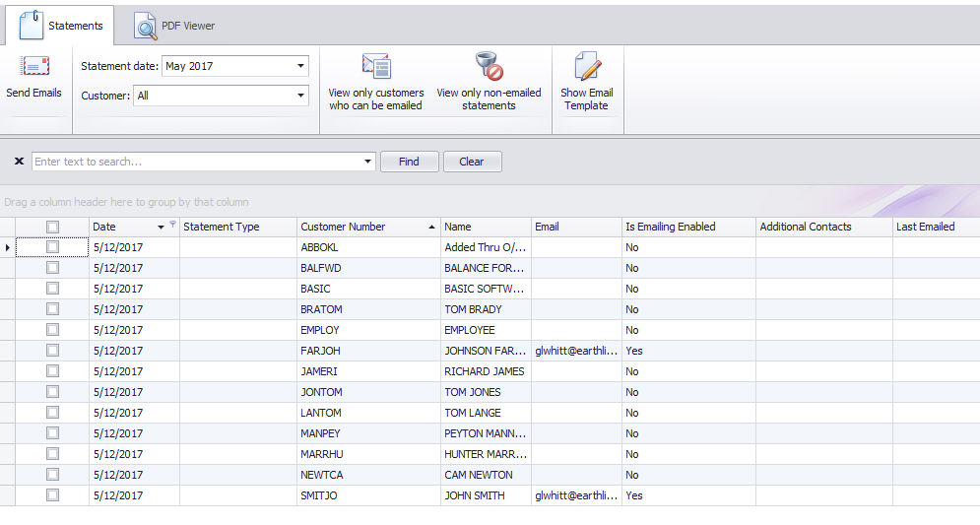Toggle the select-all checkbox in header
The width and height of the screenshot is (980, 525).
click(52, 227)
